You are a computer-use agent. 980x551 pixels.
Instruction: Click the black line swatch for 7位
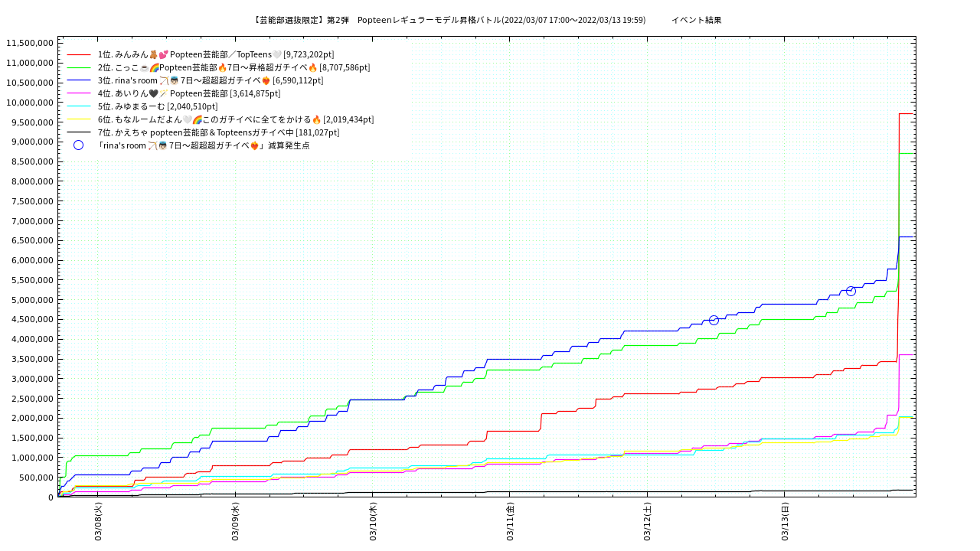coord(79,133)
